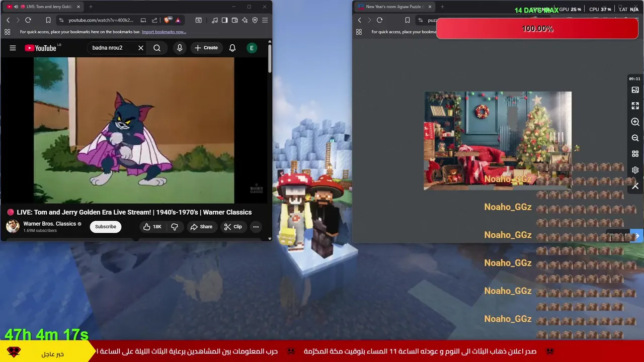Go back in the YouTube browser window
Image resolution: width=644 pixels, height=362 pixels.
8,20
